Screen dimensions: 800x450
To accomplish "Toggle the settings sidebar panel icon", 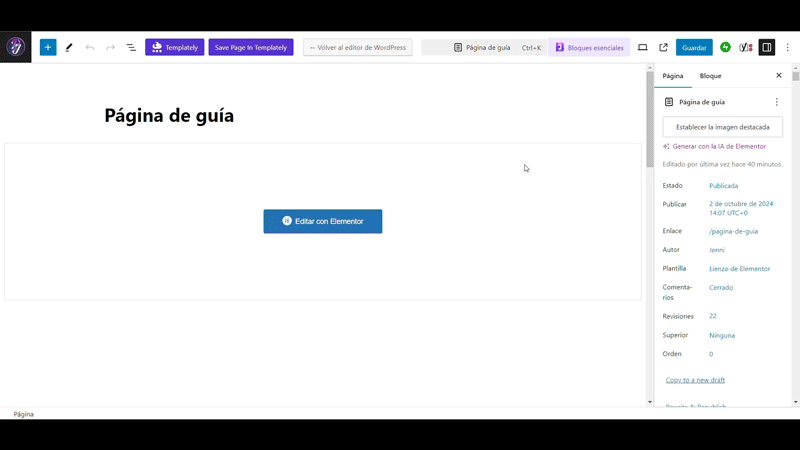I will (x=767, y=47).
